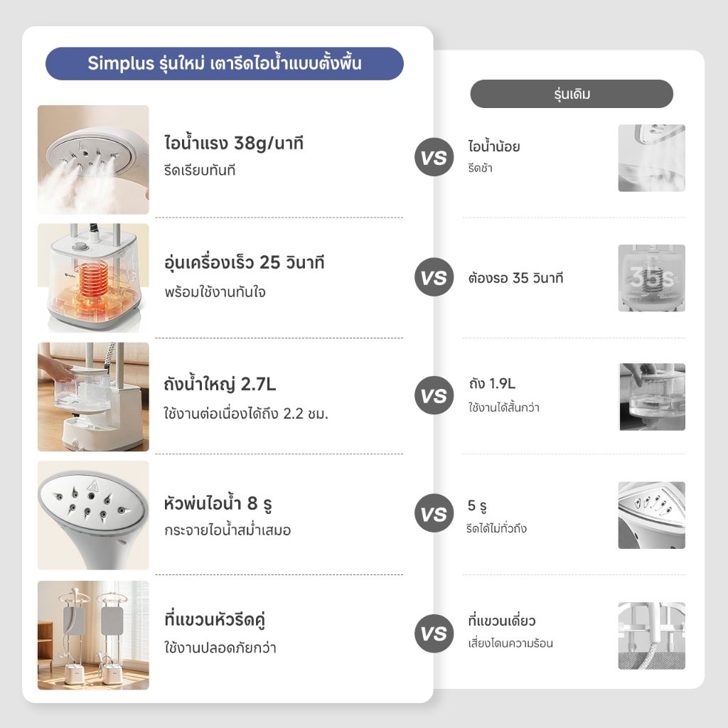The width and height of the screenshot is (728, 728).
Task: Click the Simplus รุ่นใหม่ header banner
Action: point(225,63)
